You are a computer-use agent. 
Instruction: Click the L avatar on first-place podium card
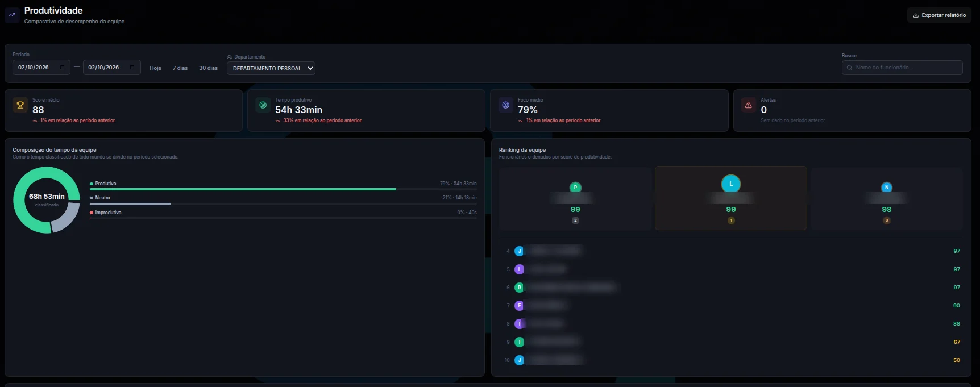(x=731, y=184)
